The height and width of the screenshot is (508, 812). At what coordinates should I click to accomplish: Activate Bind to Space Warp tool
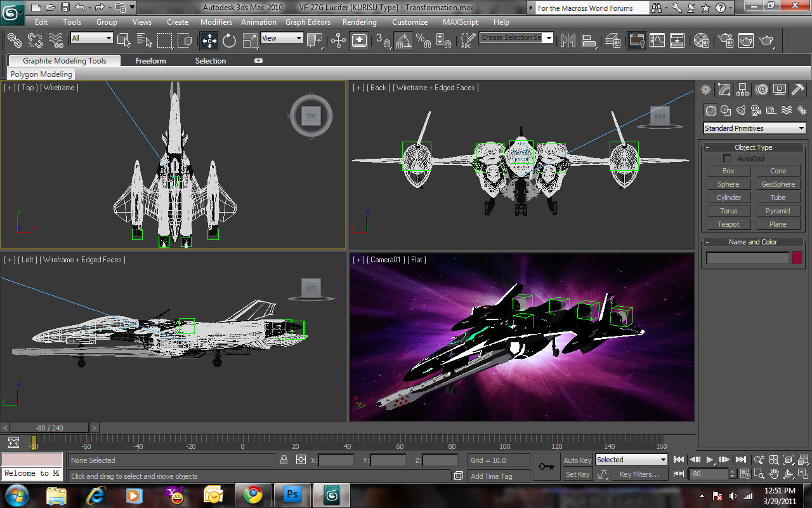click(56, 41)
